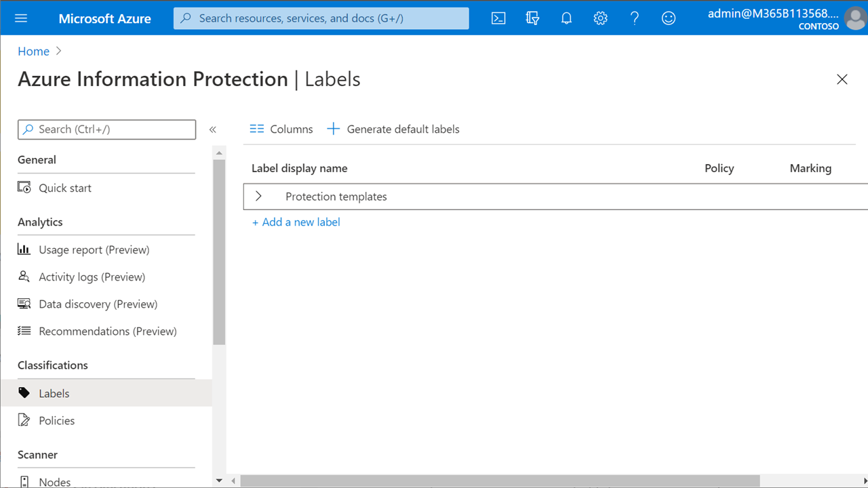Open the Directory and subscription filter icon
The image size is (868, 488).
tap(532, 18)
